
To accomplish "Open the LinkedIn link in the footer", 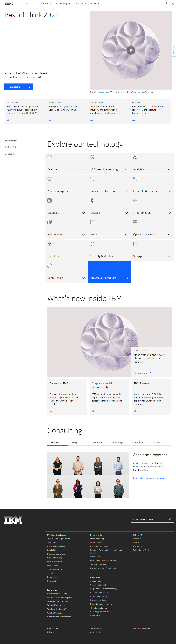I will click(137, 539).
